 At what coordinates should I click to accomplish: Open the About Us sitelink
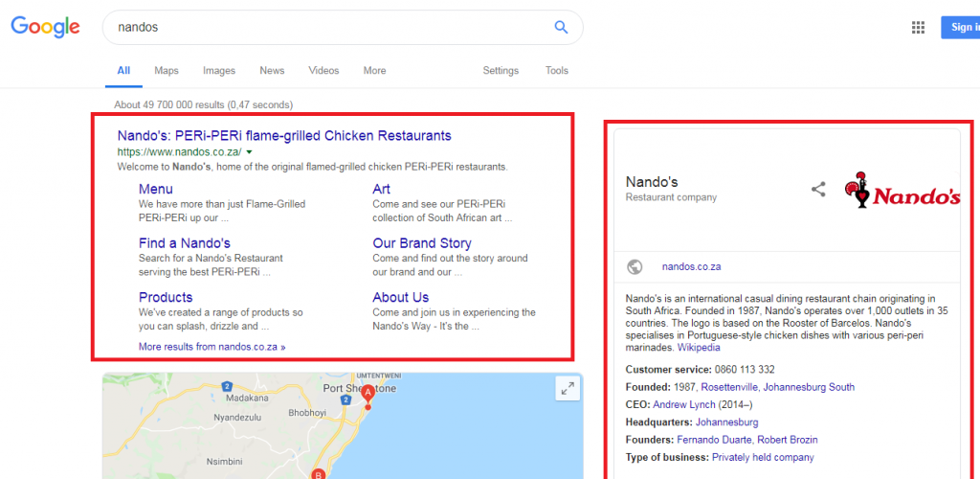pyautogui.click(x=401, y=297)
